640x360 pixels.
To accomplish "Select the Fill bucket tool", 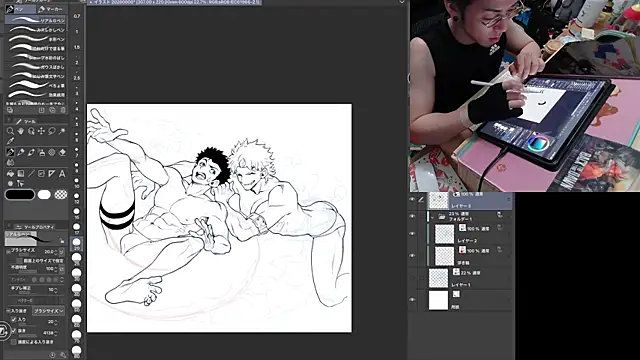I will (10, 173).
